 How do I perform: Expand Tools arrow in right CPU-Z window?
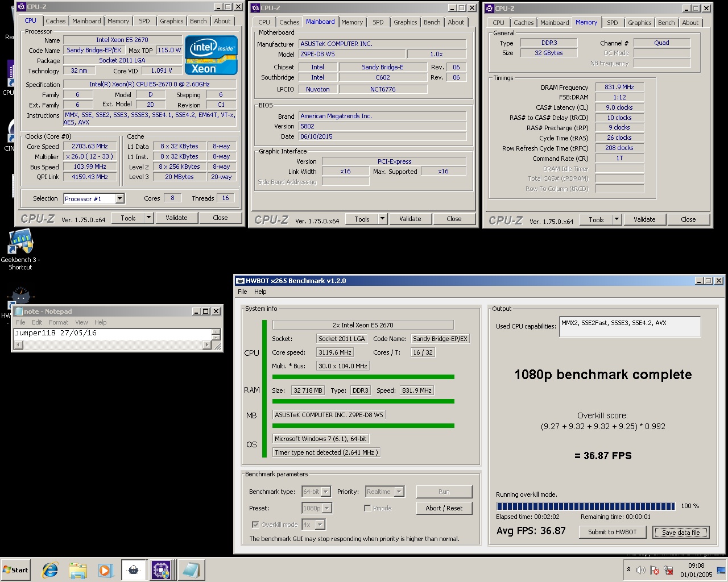[x=617, y=219]
